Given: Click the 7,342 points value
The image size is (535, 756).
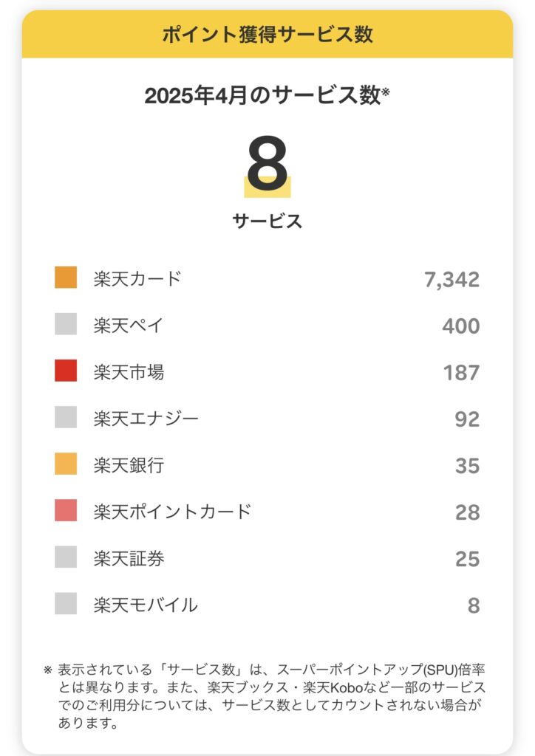Looking at the screenshot, I should (x=452, y=280).
